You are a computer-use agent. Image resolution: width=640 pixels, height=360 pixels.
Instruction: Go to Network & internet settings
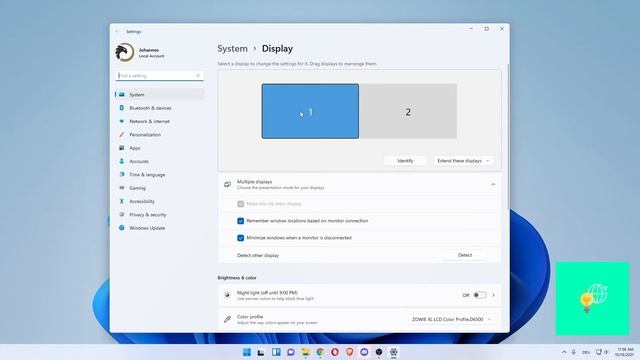click(x=159, y=121)
